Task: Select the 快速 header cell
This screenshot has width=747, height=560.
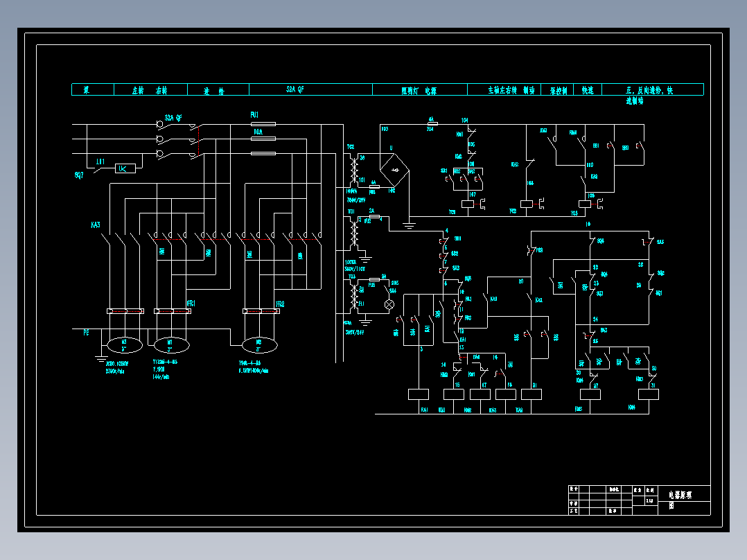Action: [x=588, y=89]
